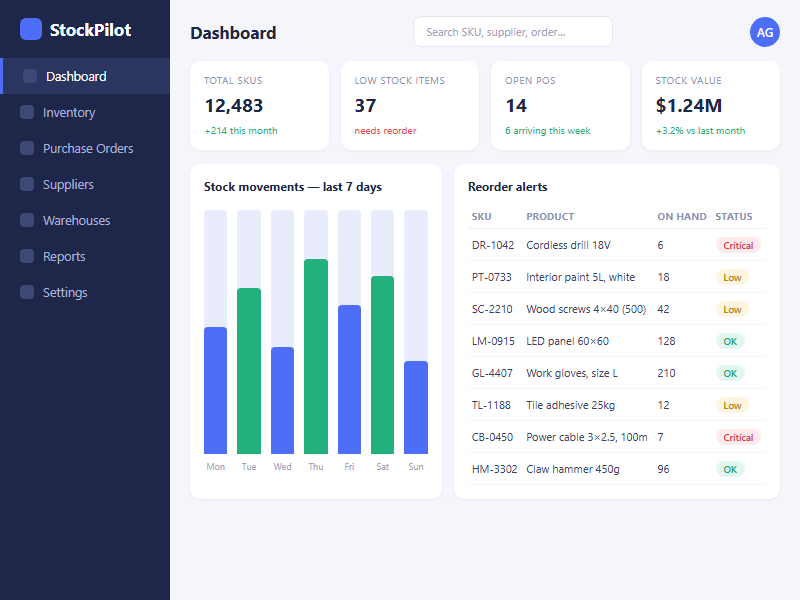Select the Friday blue bar

pos(349,379)
